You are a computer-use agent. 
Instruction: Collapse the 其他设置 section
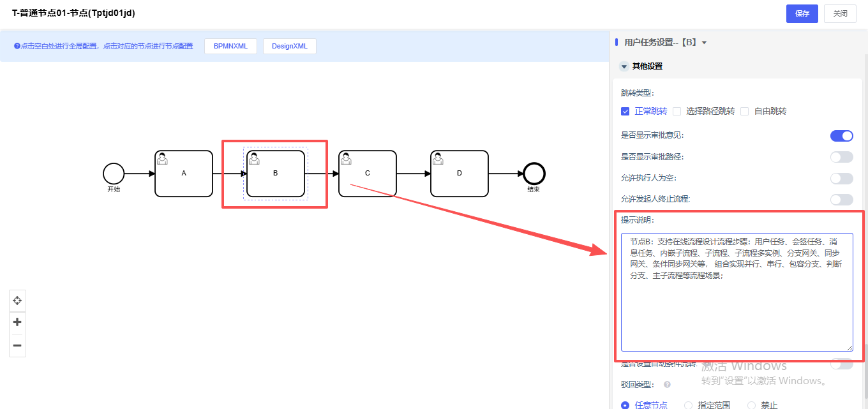(624, 66)
